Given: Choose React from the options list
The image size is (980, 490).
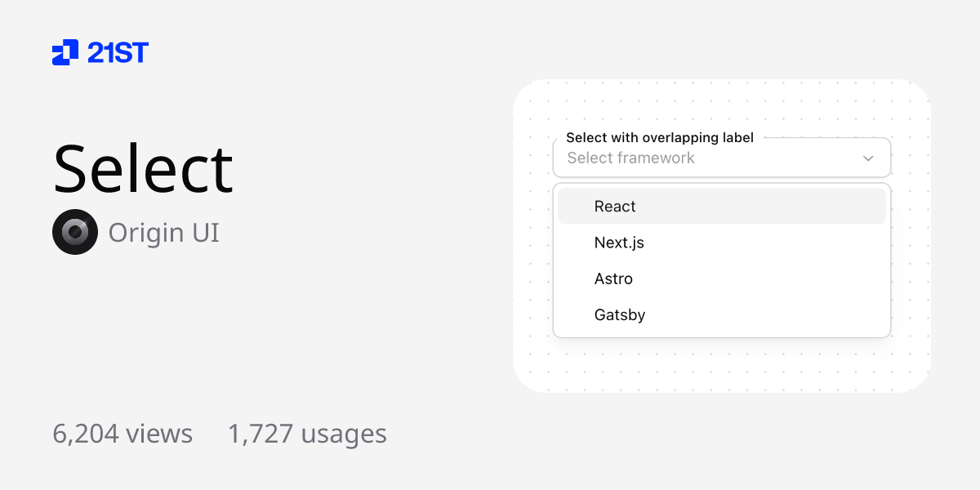Looking at the screenshot, I should [x=615, y=207].
